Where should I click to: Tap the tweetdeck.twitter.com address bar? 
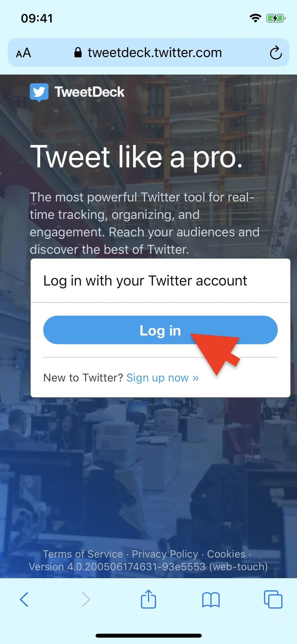coord(148,52)
